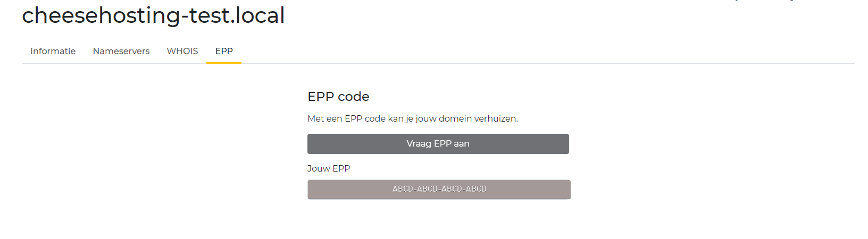This screenshot has width=868, height=239.
Task: Focus the Jouw EPP code box
Action: click(x=439, y=189)
